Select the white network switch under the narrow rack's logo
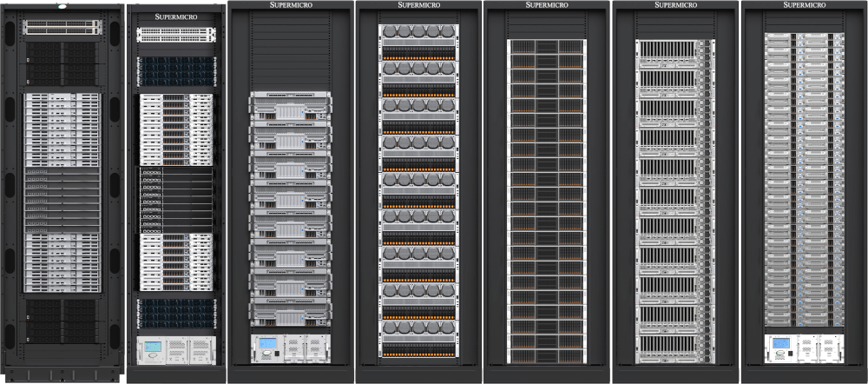The image size is (868, 384). point(176,35)
